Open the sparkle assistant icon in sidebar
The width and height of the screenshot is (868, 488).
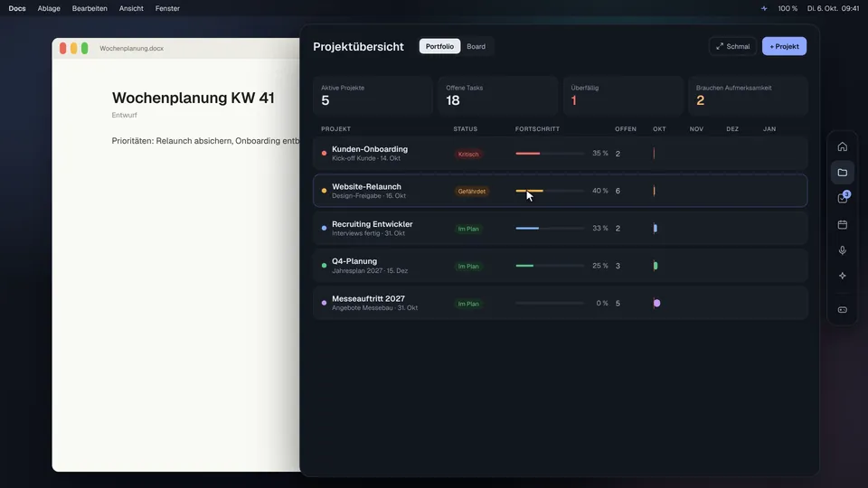(842, 276)
